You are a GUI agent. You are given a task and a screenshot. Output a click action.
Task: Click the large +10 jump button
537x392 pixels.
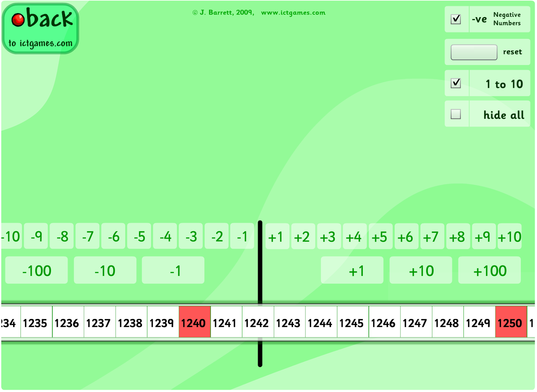(x=421, y=270)
